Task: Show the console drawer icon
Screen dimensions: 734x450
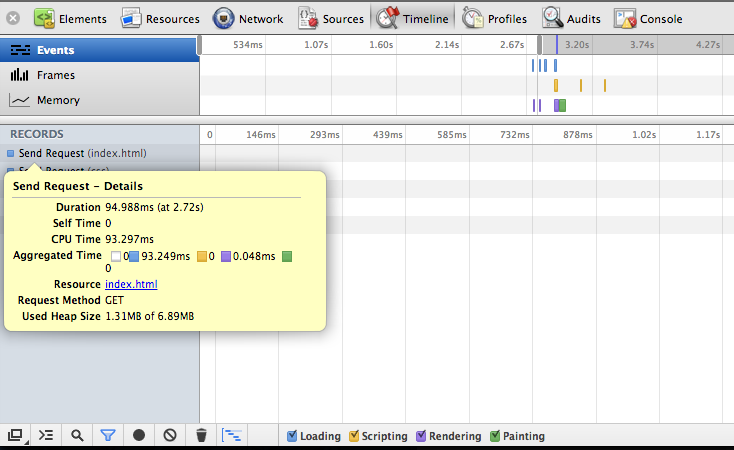Action: (45, 435)
